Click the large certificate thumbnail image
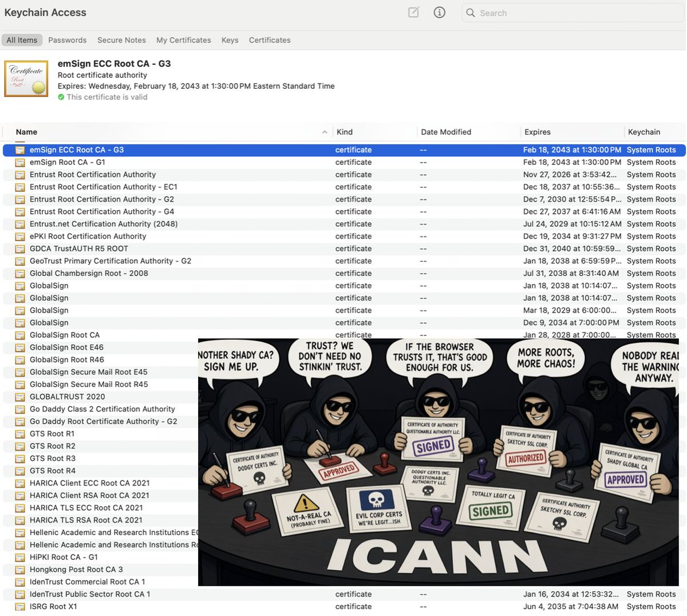This screenshot has width=687, height=616. click(x=26, y=78)
